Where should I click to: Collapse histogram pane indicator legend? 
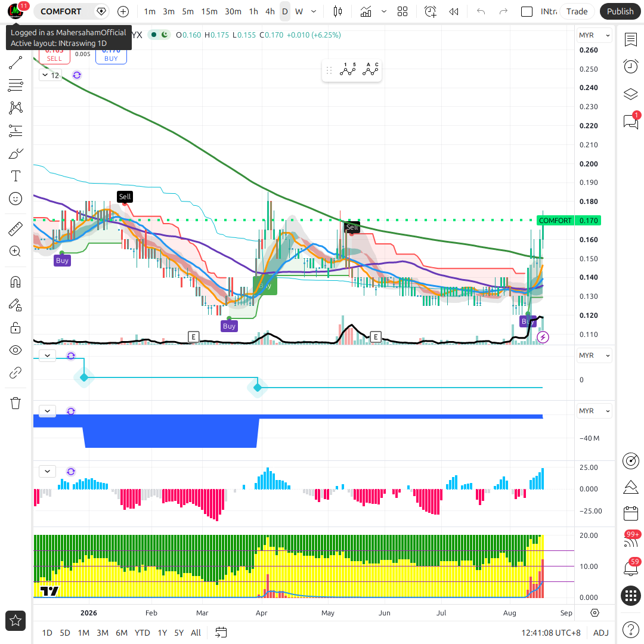pyautogui.click(x=47, y=471)
